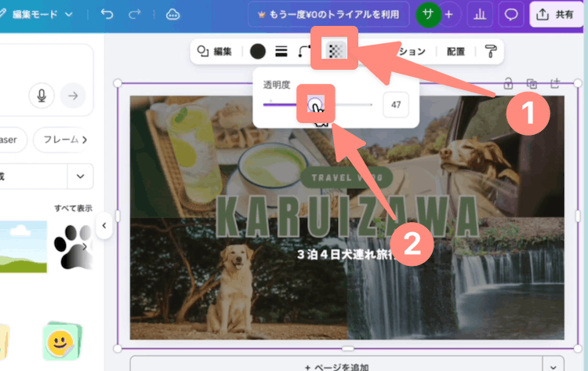The width and height of the screenshot is (588, 371).
Task: Select the KARUIZAWA title text
Action: tap(347, 216)
